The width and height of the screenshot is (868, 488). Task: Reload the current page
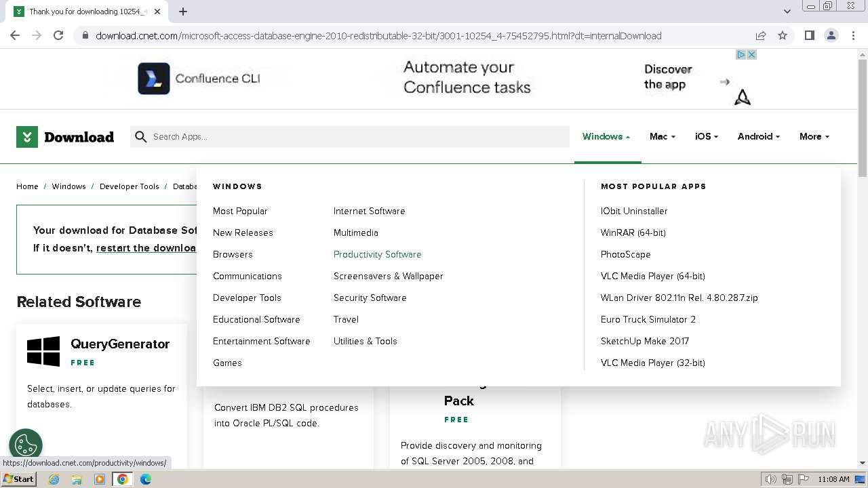pos(58,35)
